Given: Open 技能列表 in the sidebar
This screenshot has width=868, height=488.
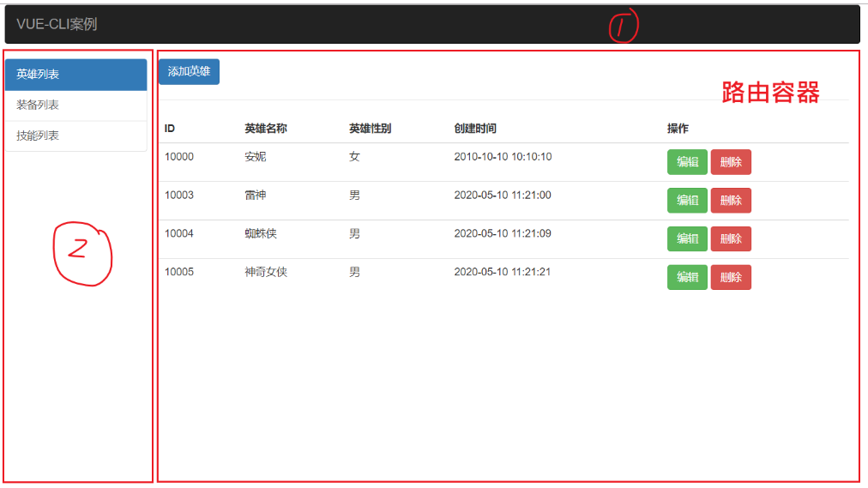Looking at the screenshot, I should point(75,136).
